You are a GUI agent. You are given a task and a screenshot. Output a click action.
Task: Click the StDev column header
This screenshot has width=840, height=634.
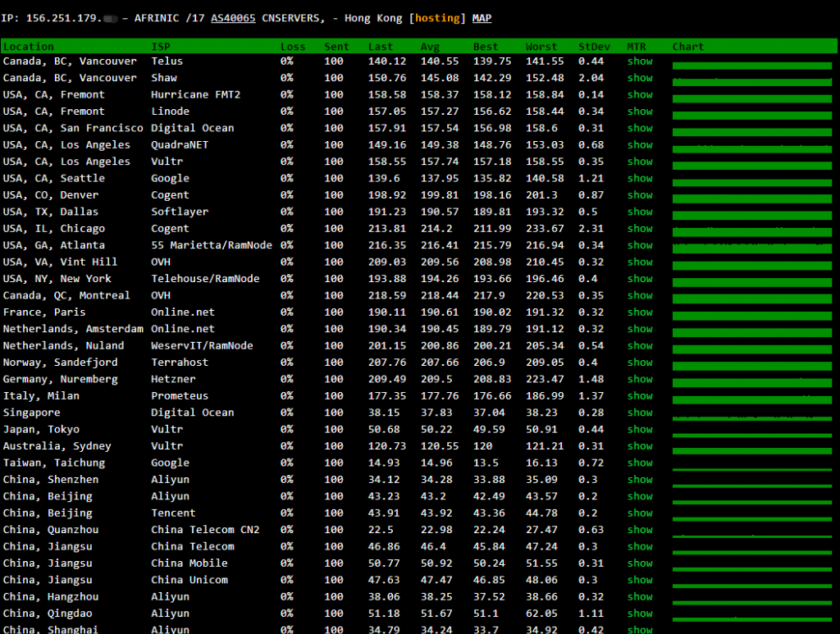(x=594, y=47)
